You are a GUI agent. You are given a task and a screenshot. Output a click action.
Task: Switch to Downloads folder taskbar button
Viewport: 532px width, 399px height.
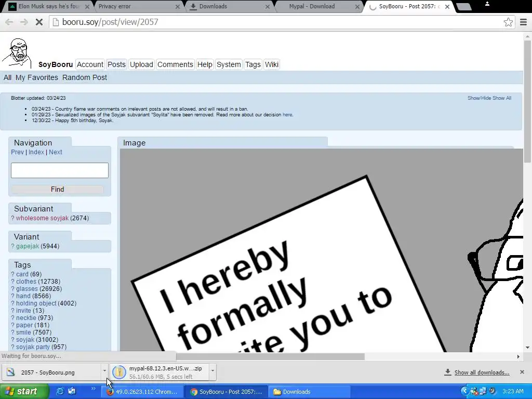[x=311, y=392]
